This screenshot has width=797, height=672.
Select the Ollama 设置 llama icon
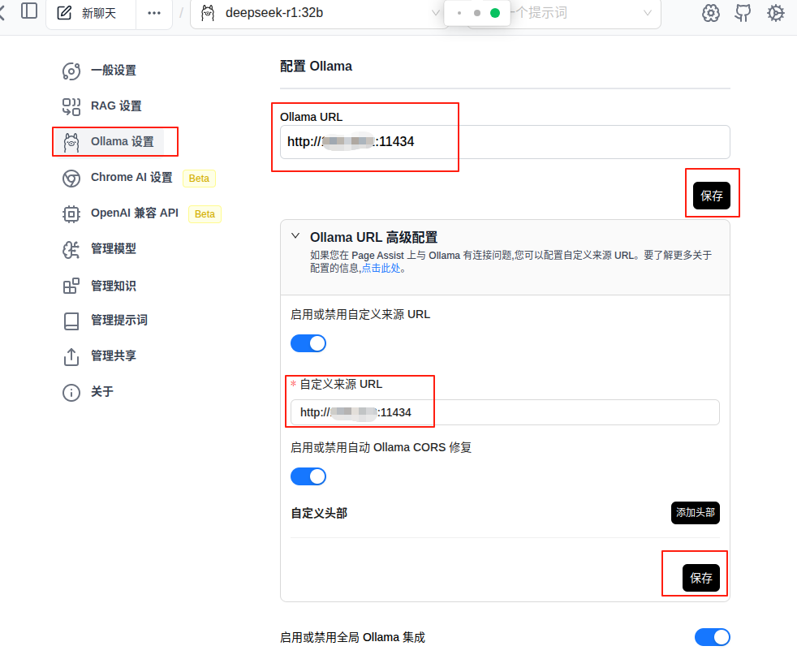(x=71, y=142)
